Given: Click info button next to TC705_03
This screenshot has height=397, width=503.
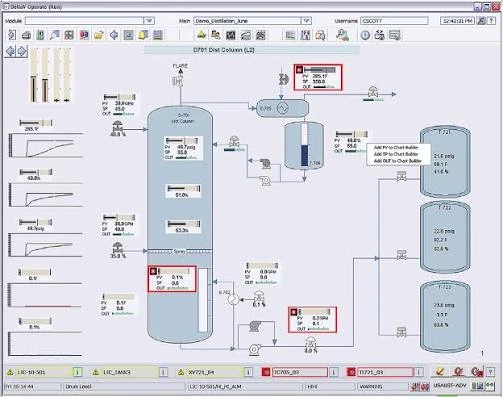Looking at the screenshot, I should pyautogui.click(x=334, y=372).
